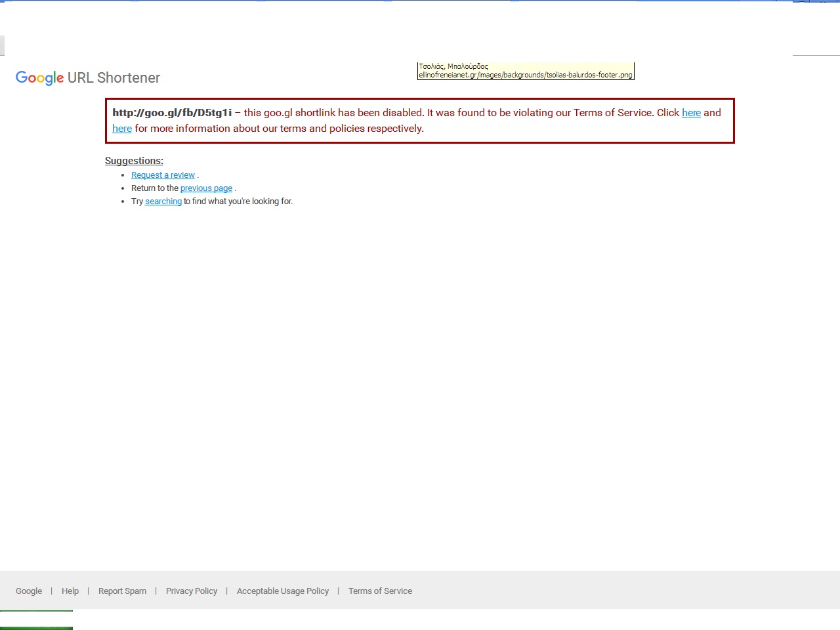This screenshot has width=840, height=630.
Task: Open the second 'here' policies link
Action: coord(122,129)
